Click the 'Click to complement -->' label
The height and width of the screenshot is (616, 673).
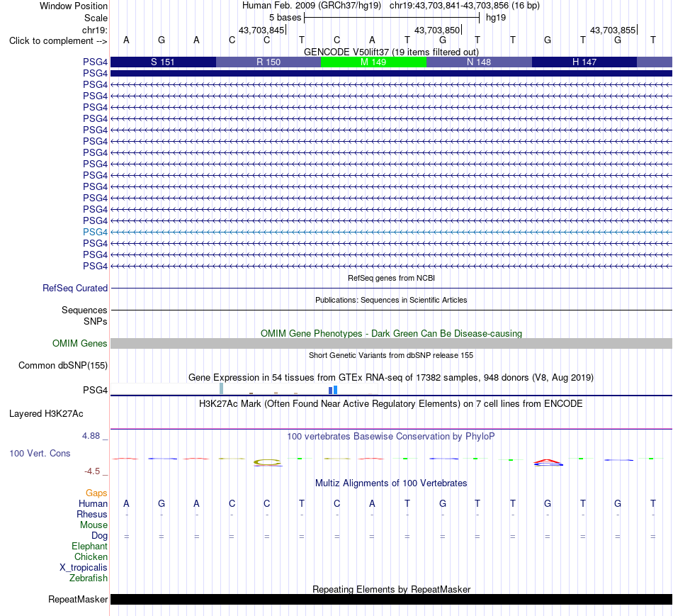tap(58, 41)
